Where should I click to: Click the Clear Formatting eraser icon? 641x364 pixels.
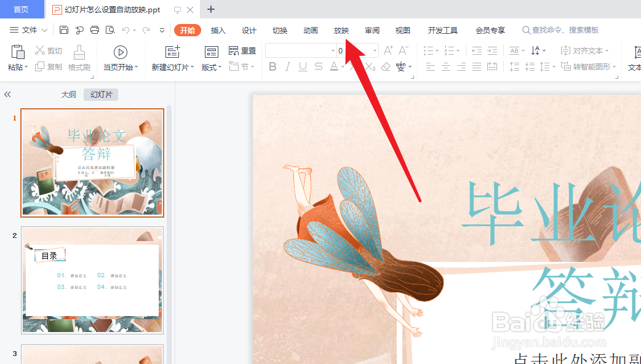[x=386, y=66]
